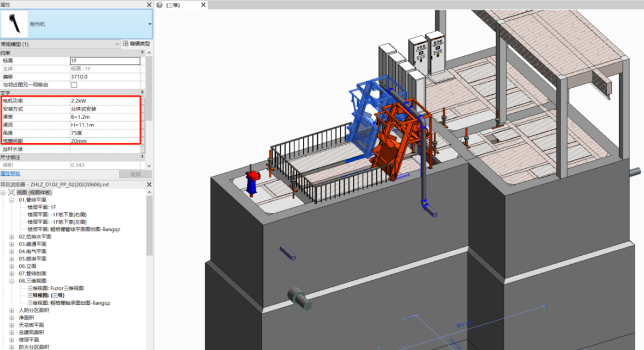Close the project browser panel
Image resolution: width=644 pixels, height=350 pixels.
click(x=149, y=184)
